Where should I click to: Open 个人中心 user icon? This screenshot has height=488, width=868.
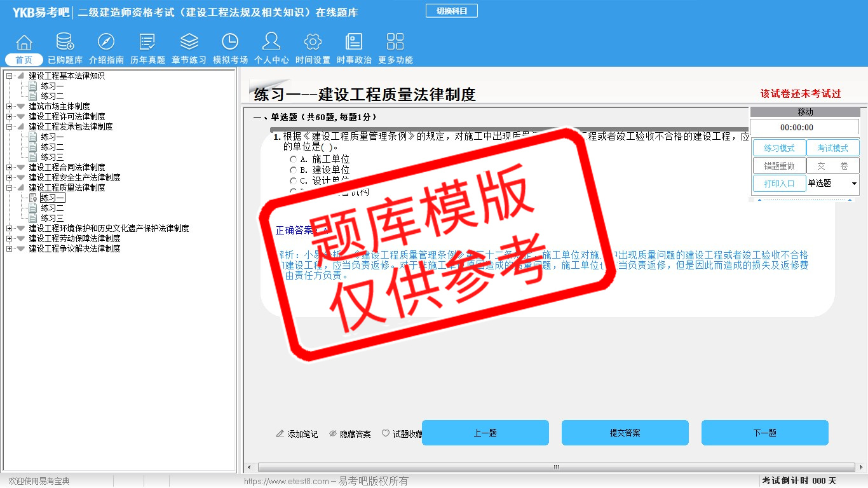pos(271,43)
